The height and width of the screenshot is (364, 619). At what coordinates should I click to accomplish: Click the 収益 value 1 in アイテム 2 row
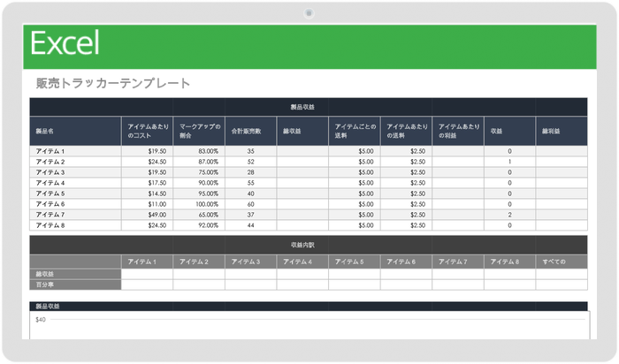(509, 162)
